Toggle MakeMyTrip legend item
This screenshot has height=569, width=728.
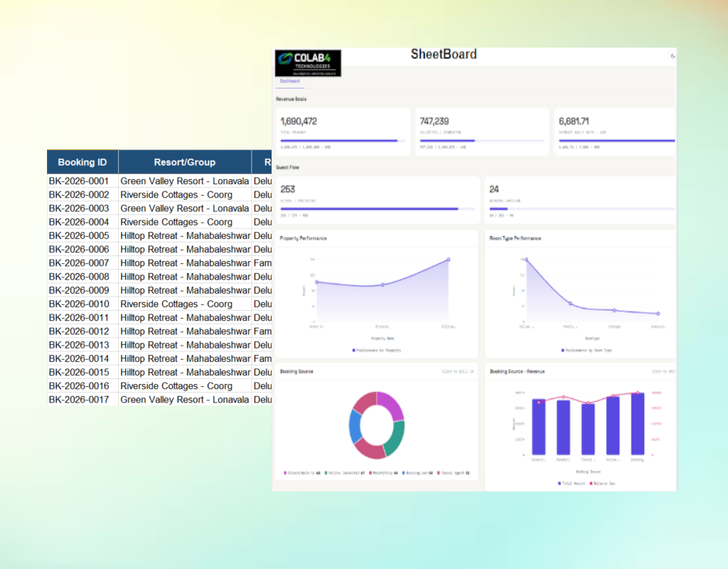coord(383,473)
